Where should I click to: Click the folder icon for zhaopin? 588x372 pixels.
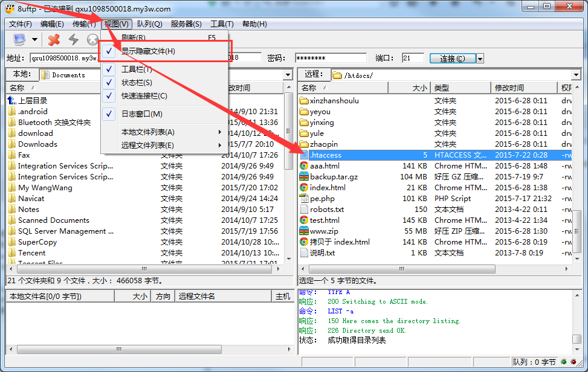click(x=304, y=144)
